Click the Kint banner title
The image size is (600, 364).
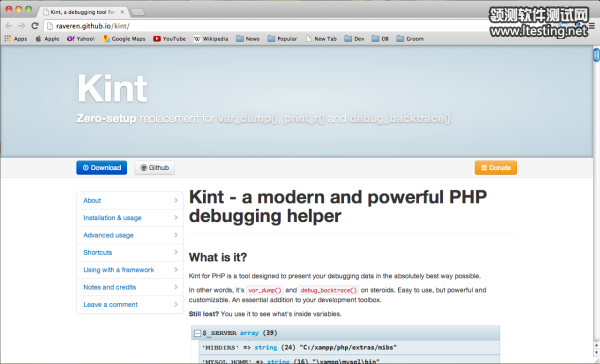pyautogui.click(x=112, y=88)
